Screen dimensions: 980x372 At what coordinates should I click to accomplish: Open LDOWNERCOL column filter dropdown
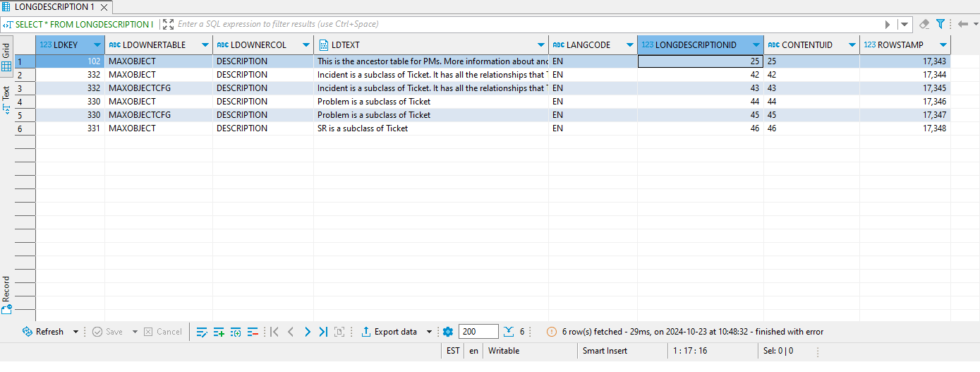click(306, 45)
